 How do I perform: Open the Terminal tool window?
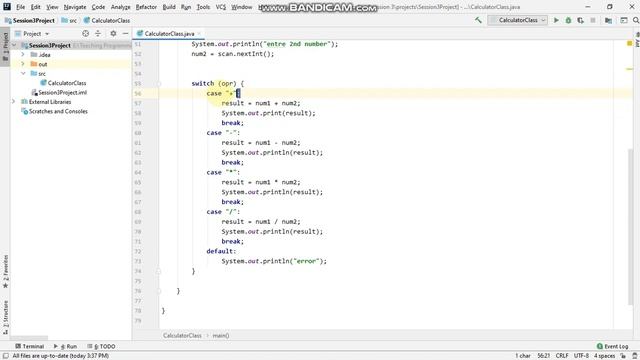[29, 346]
